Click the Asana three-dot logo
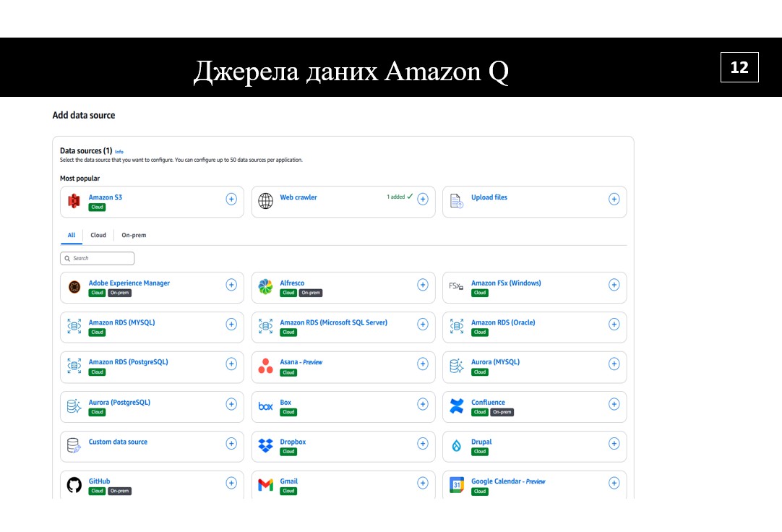The width and height of the screenshot is (782, 532). coord(265,366)
